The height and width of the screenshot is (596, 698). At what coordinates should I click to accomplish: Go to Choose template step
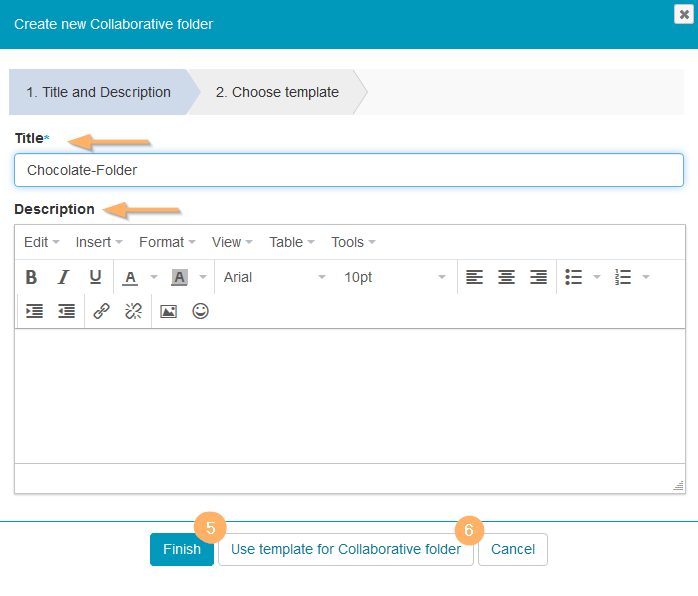tap(277, 92)
